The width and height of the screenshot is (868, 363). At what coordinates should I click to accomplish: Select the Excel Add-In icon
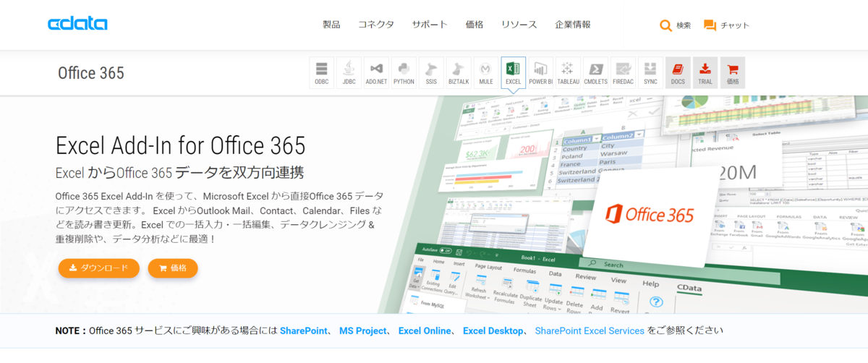(514, 73)
